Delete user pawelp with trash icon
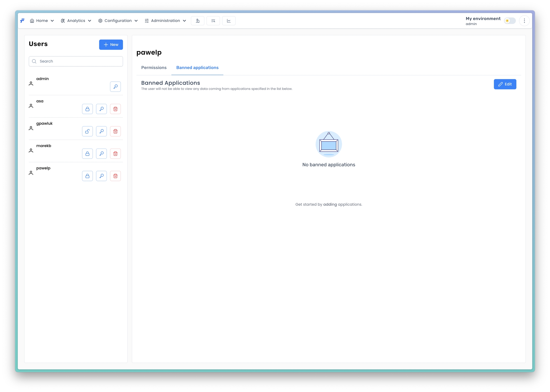The height and width of the screenshot is (392, 550). point(115,176)
